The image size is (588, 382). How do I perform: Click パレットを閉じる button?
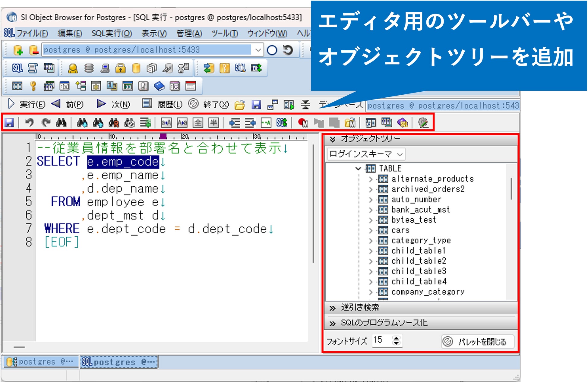(478, 342)
